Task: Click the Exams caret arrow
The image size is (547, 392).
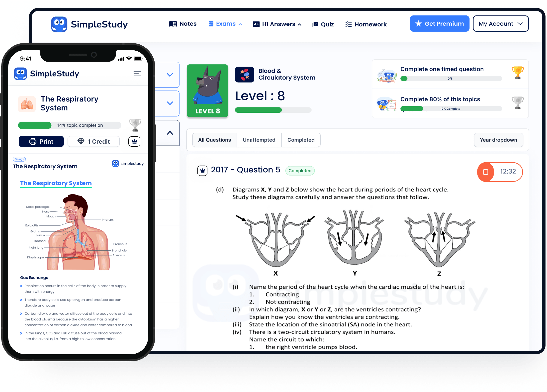Action: (240, 24)
